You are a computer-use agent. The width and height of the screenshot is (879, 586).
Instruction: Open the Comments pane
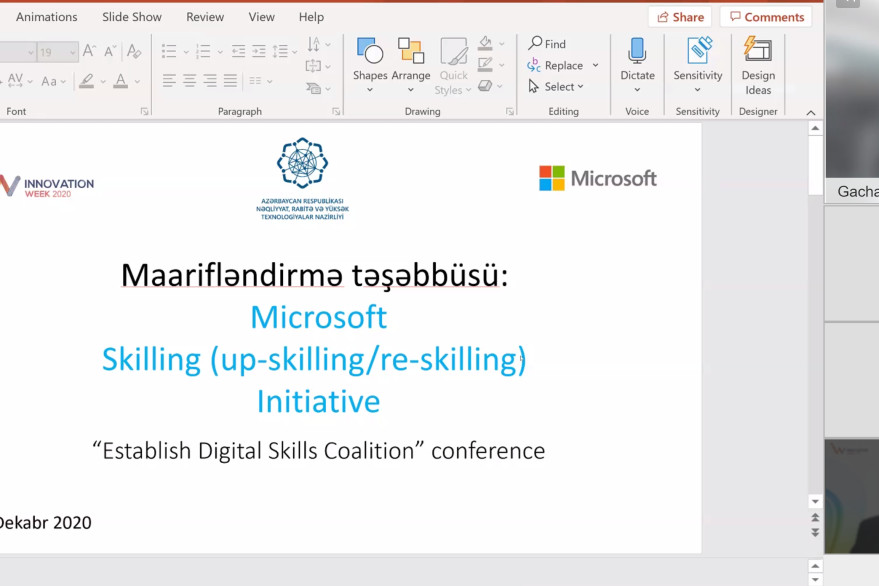point(766,17)
